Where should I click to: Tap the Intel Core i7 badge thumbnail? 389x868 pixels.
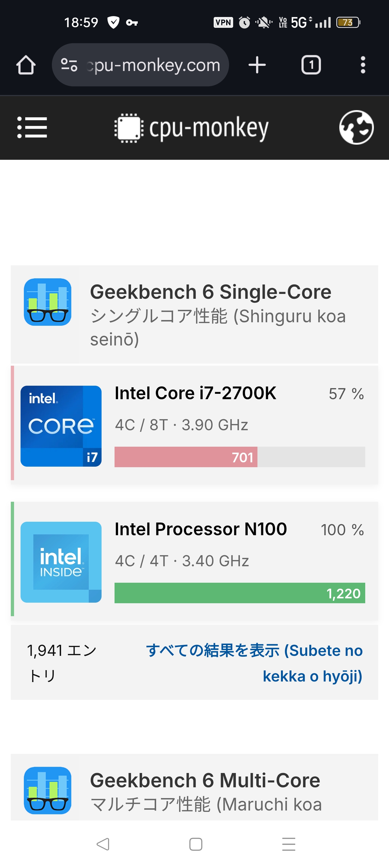(x=61, y=426)
